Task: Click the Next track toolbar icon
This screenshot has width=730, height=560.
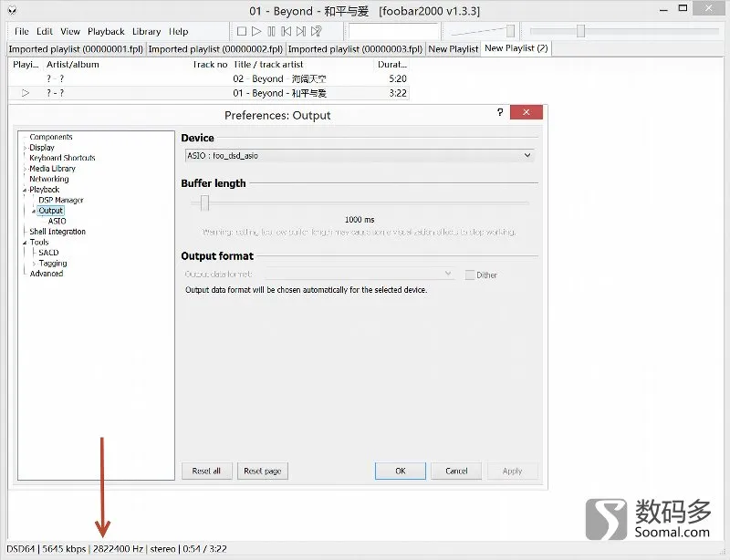Action: click(x=301, y=31)
